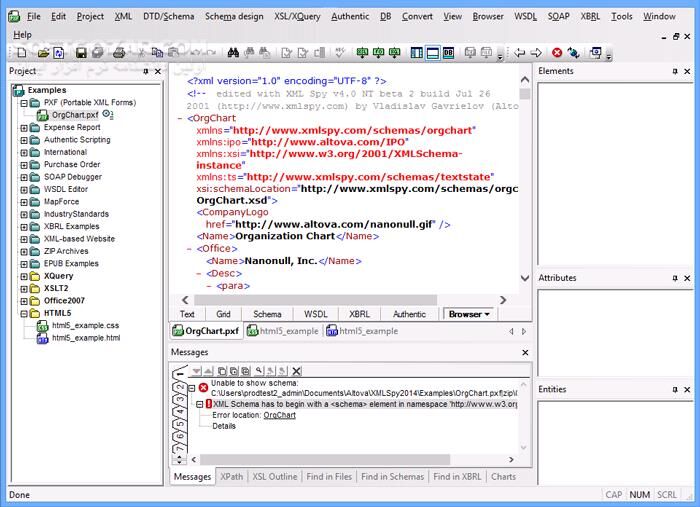Click the OrgChart error location link
Image resolution: width=700 pixels, height=507 pixels.
(x=279, y=414)
